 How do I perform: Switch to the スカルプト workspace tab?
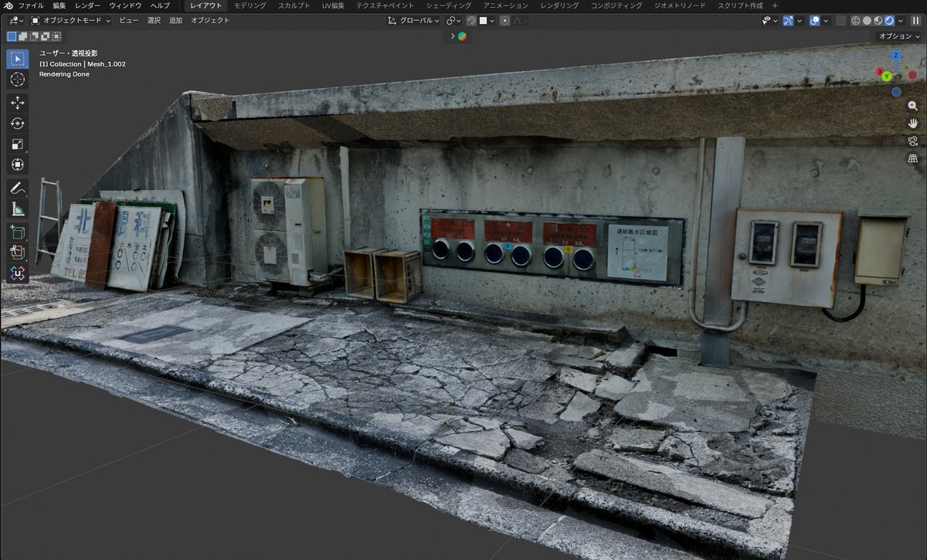pos(294,5)
